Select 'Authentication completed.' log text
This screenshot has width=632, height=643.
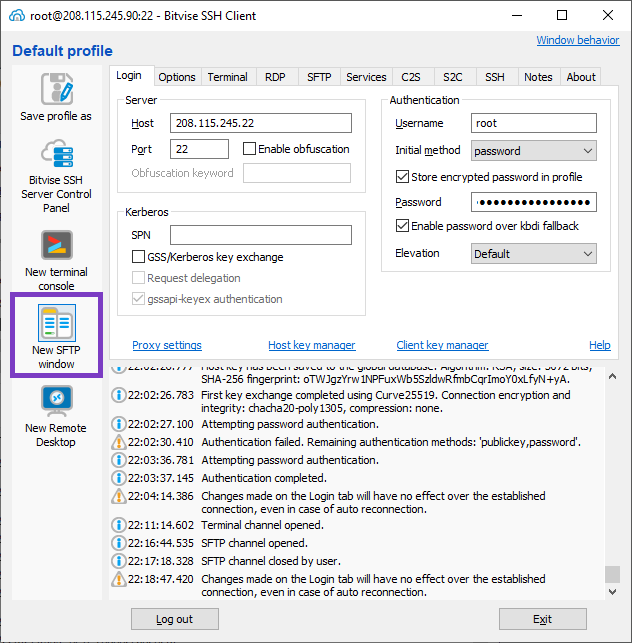(264, 478)
